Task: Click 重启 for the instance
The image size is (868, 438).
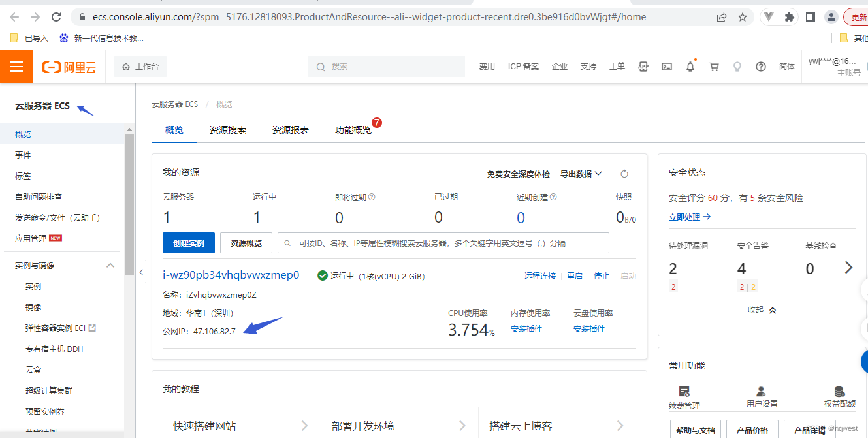Action: (575, 276)
